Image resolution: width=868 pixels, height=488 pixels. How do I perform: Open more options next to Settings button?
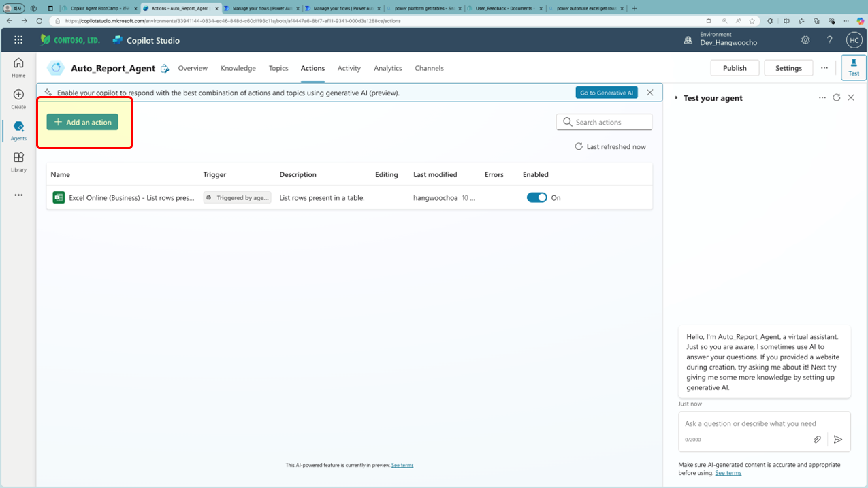(x=824, y=68)
